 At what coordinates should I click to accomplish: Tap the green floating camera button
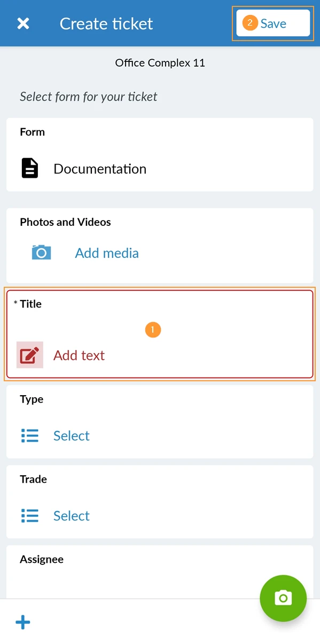tap(283, 599)
